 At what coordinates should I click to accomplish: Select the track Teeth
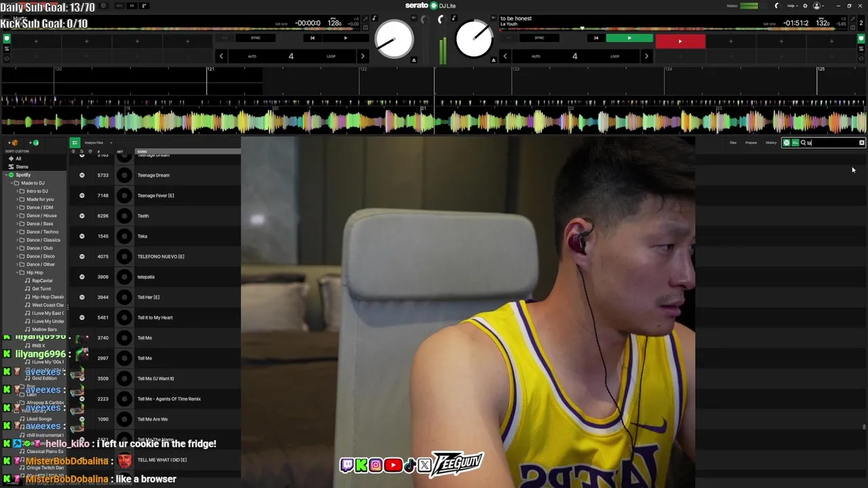pos(143,216)
